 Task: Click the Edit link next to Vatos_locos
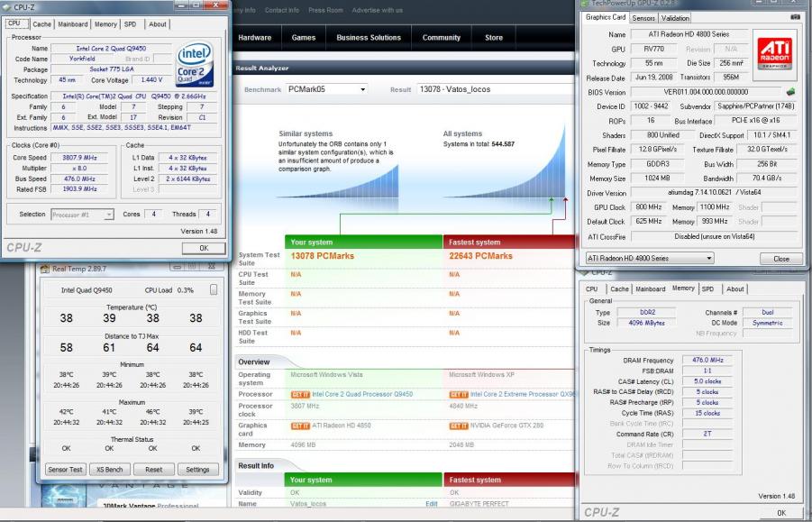pos(432,504)
